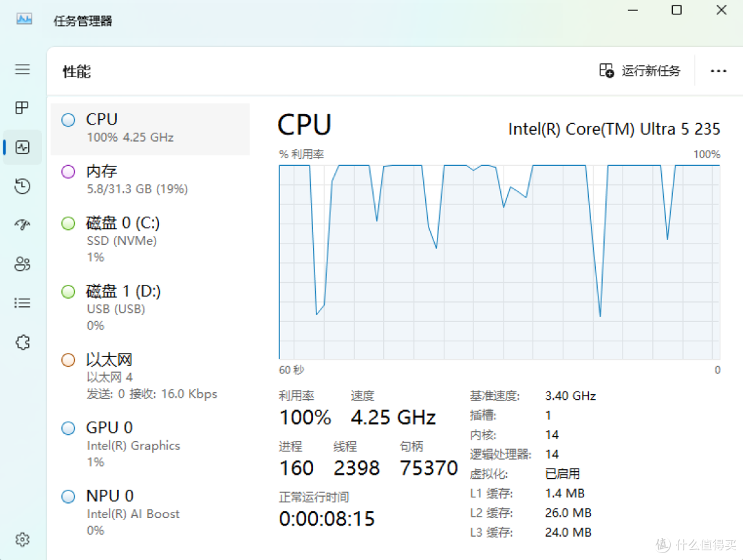Select 磁盘 1 (D:) USB entry
The width and height of the screenshot is (743, 560).
point(150,308)
